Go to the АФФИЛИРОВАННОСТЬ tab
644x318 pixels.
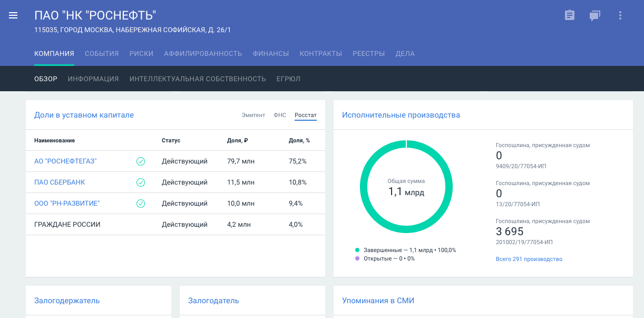coord(203,53)
